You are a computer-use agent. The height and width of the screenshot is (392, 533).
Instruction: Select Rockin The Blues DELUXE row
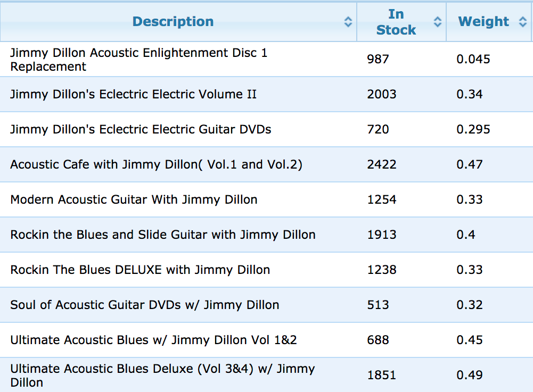pos(266,270)
